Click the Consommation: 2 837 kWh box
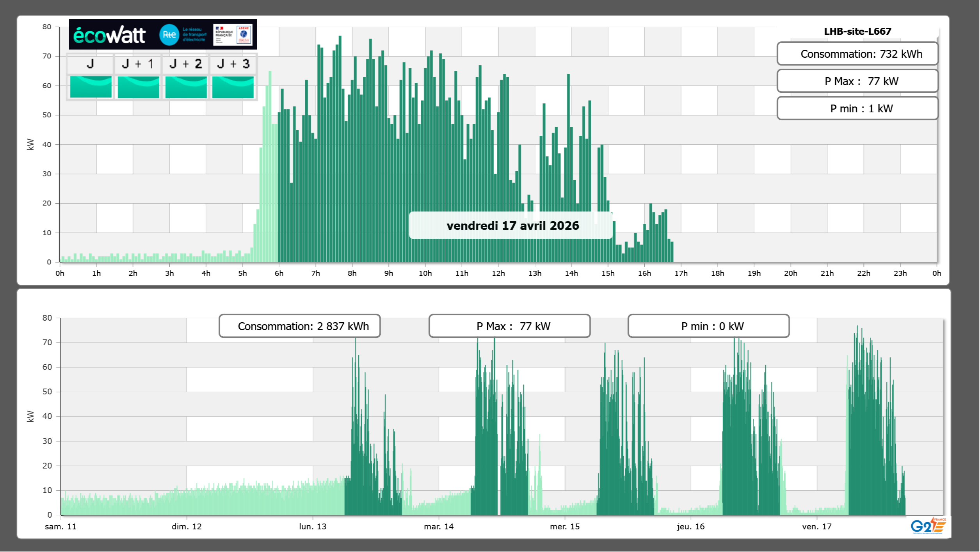980x552 pixels. [299, 326]
